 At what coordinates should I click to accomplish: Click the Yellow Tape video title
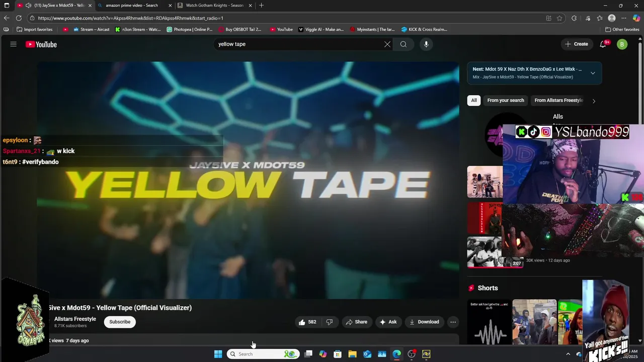120,308
